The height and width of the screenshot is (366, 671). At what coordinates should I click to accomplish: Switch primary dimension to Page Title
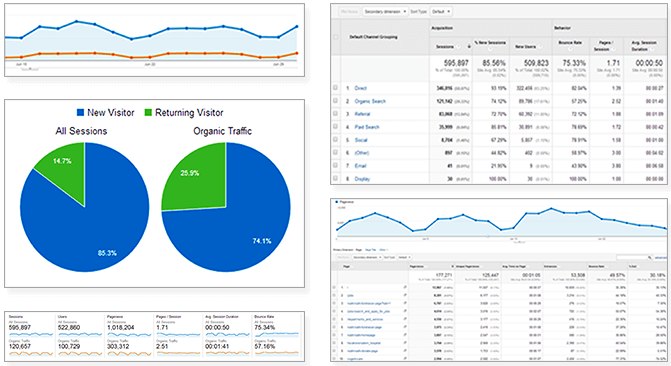[371, 250]
